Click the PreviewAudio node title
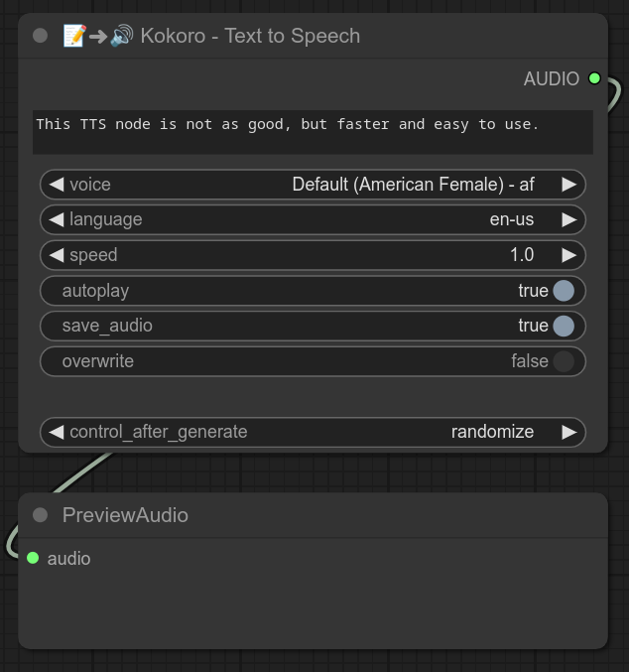 125,515
